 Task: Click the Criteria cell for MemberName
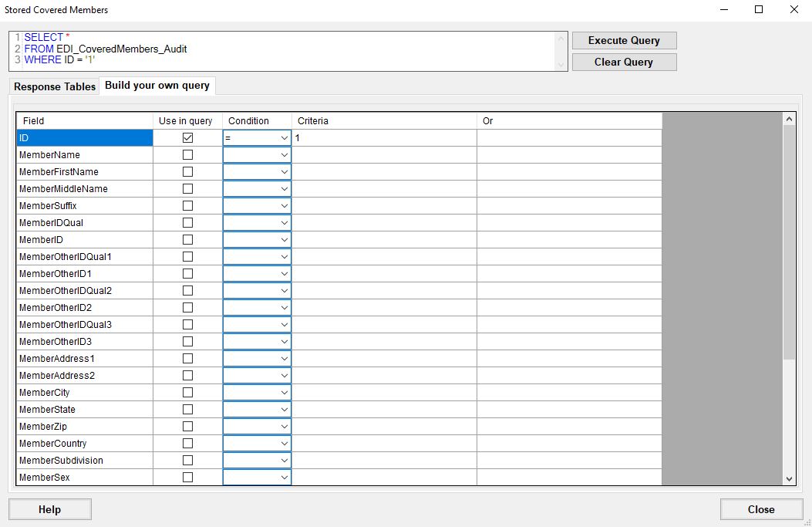(384, 155)
